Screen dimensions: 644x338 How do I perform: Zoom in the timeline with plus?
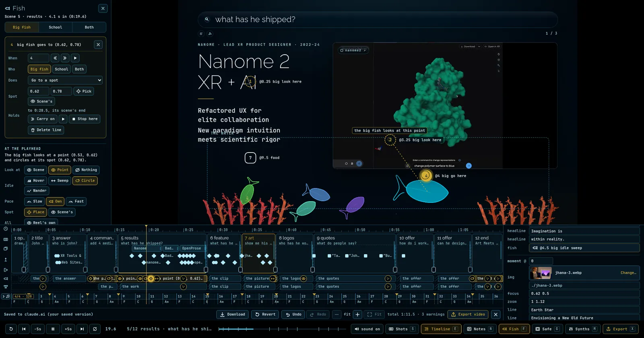coord(358,314)
